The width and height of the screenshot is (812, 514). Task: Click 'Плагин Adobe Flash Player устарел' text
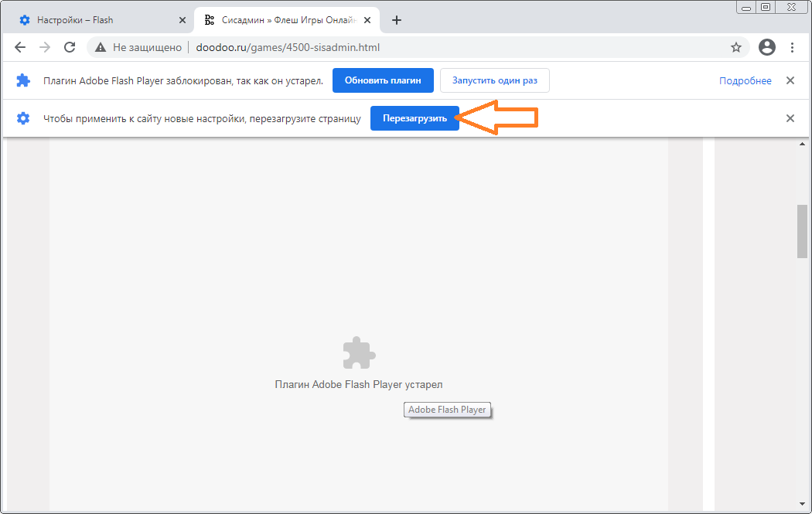(x=359, y=385)
